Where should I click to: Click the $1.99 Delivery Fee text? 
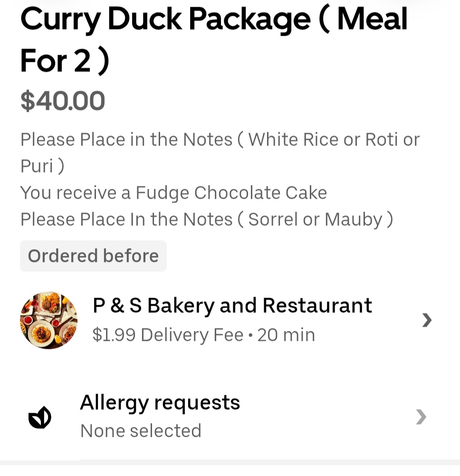[x=168, y=335]
